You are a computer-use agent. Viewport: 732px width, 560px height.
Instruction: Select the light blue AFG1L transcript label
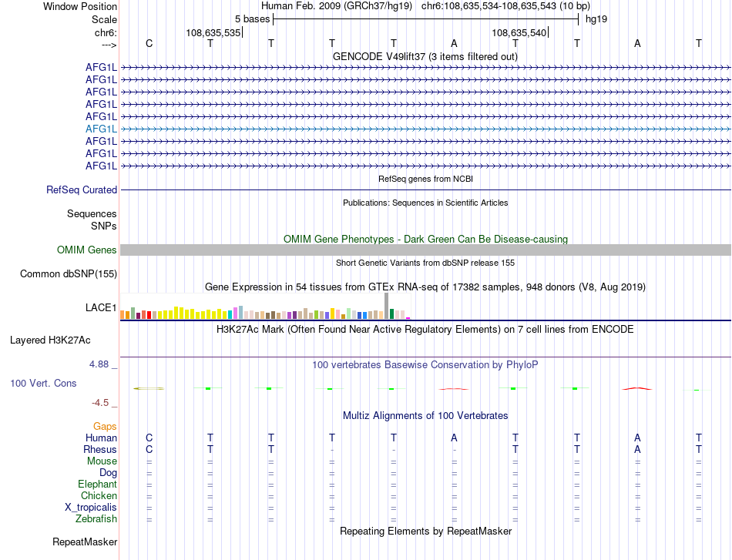(x=101, y=129)
